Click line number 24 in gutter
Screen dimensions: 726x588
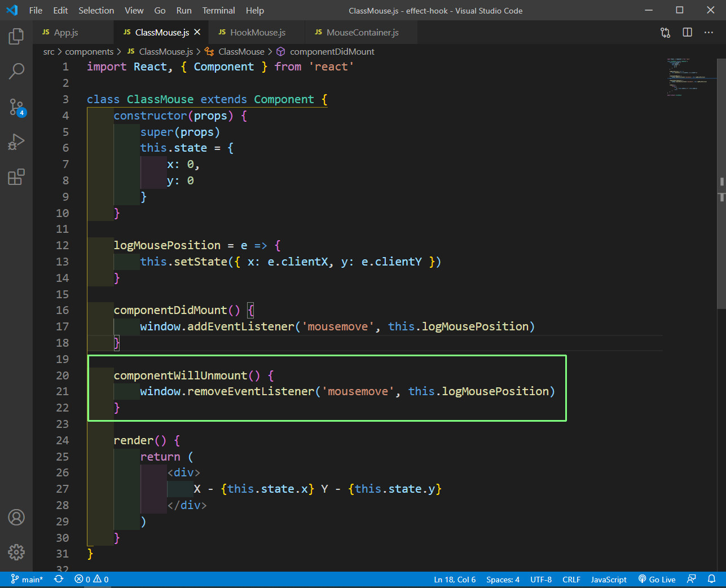(62, 440)
